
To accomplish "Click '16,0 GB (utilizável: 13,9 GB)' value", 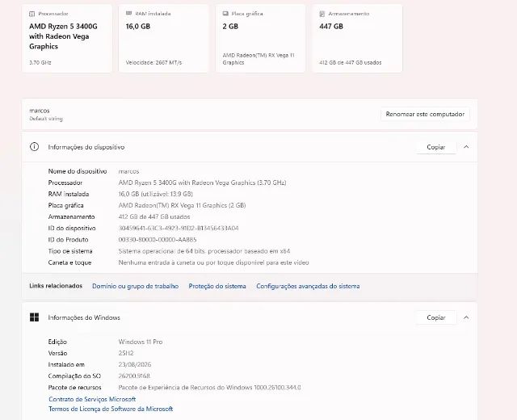I will tap(156, 194).
